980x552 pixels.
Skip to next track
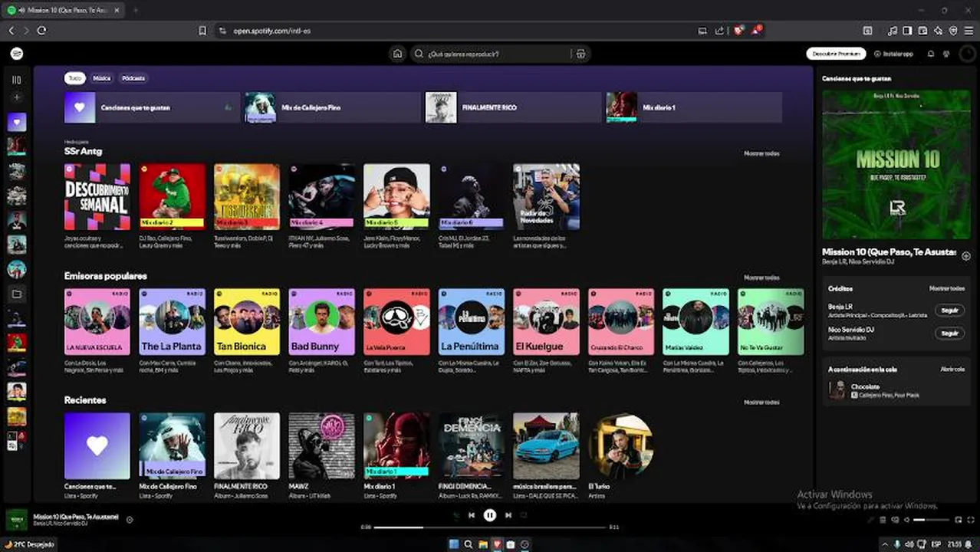click(x=508, y=515)
